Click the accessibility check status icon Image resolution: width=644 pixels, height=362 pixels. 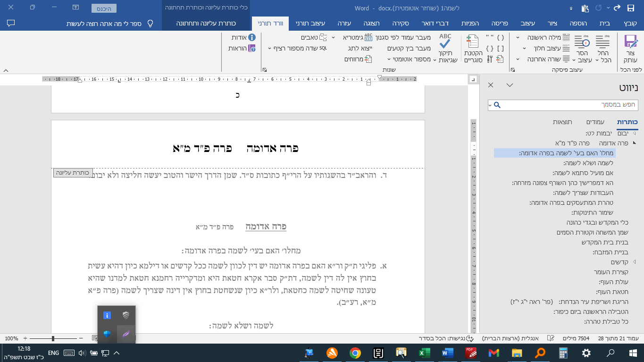(470, 338)
